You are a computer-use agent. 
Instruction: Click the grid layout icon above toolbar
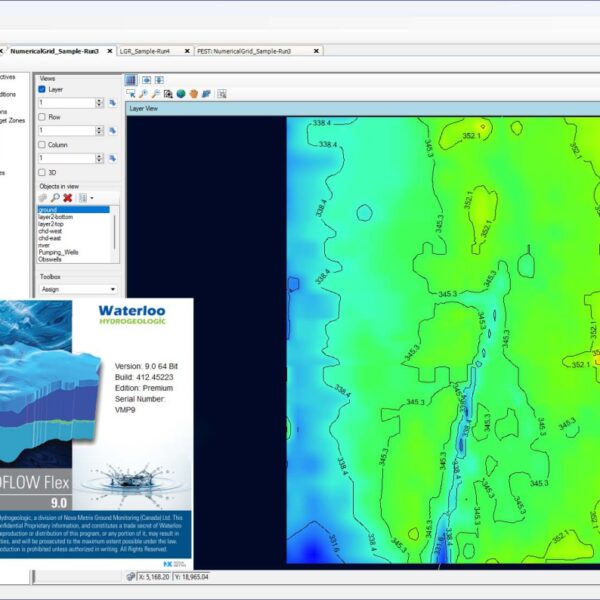(x=130, y=80)
